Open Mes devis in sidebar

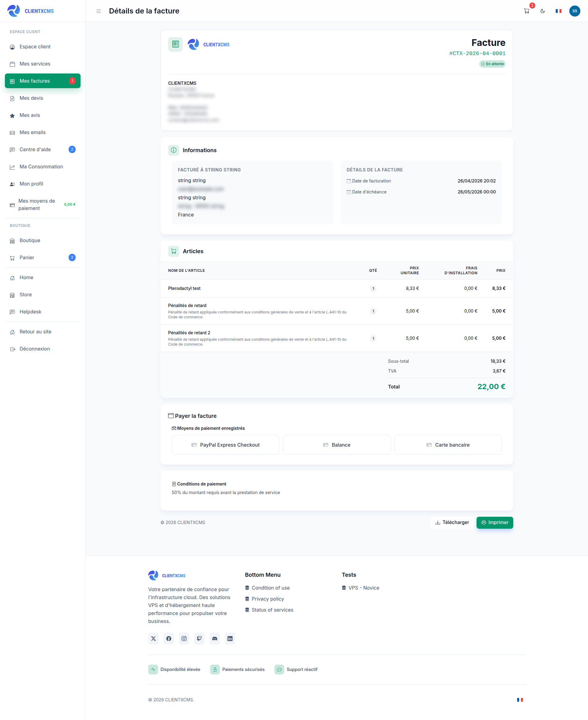43,98
